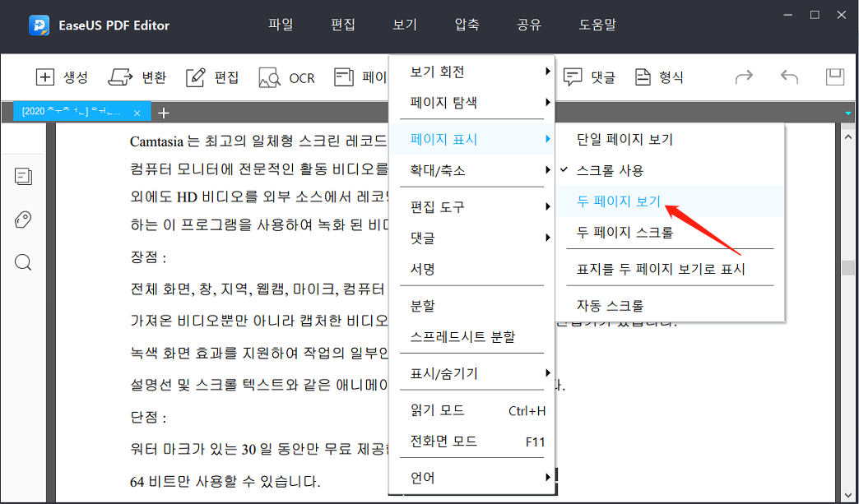Click the document line starting with Camtasia

258,141
